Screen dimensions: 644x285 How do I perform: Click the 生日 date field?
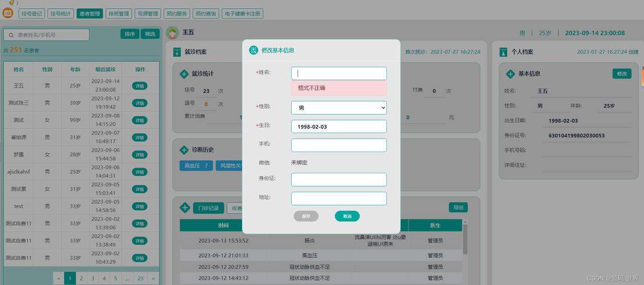pyautogui.click(x=339, y=127)
